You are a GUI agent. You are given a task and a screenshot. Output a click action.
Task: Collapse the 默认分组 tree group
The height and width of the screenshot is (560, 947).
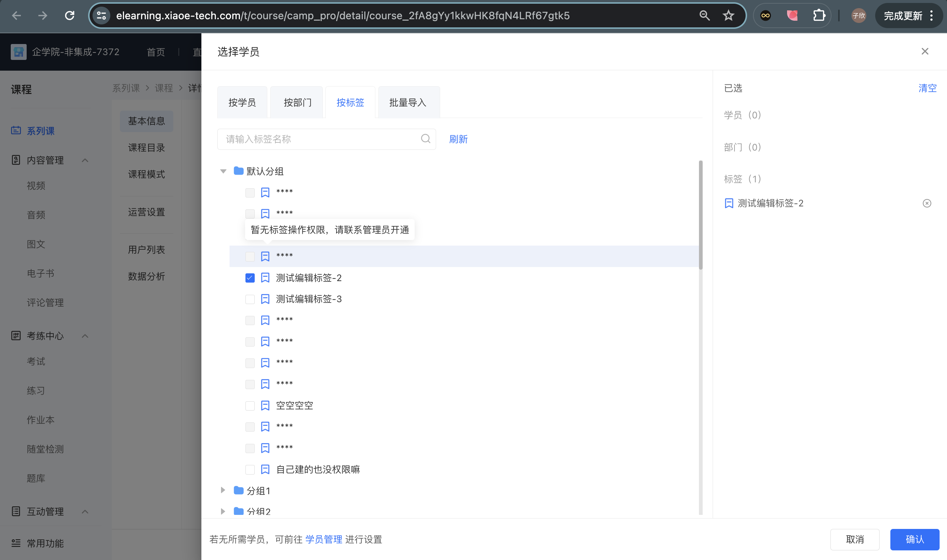coord(223,171)
